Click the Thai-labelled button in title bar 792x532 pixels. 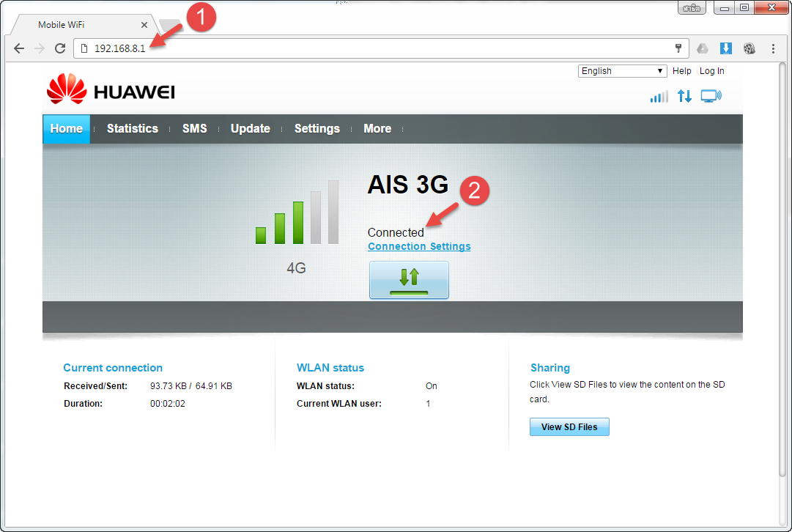(x=692, y=8)
